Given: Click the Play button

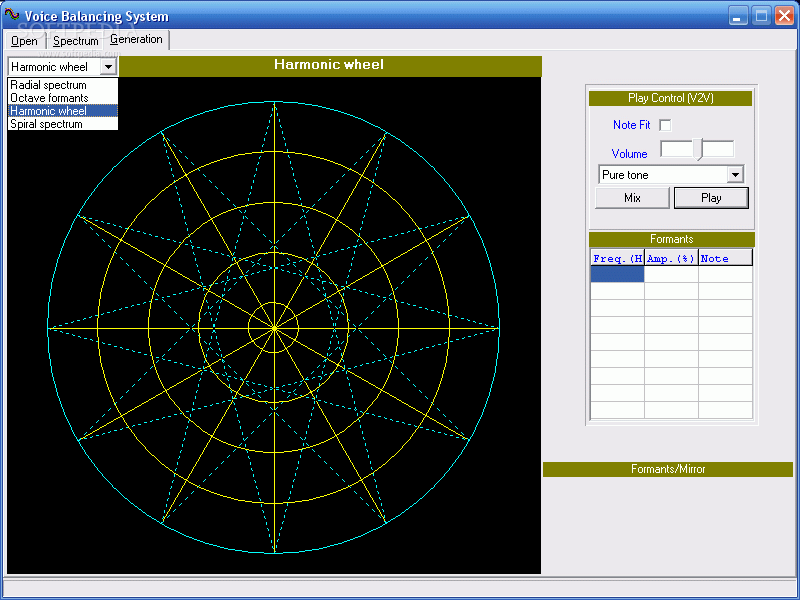Looking at the screenshot, I should pos(711,198).
